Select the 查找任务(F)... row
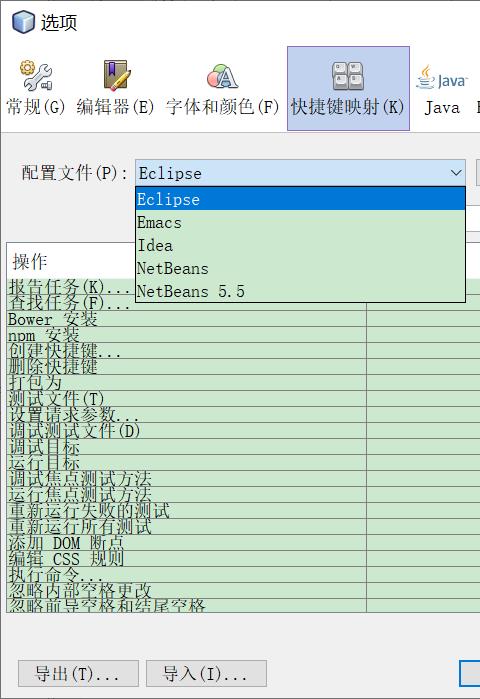Viewport: 480px width, 699px height. 71,303
